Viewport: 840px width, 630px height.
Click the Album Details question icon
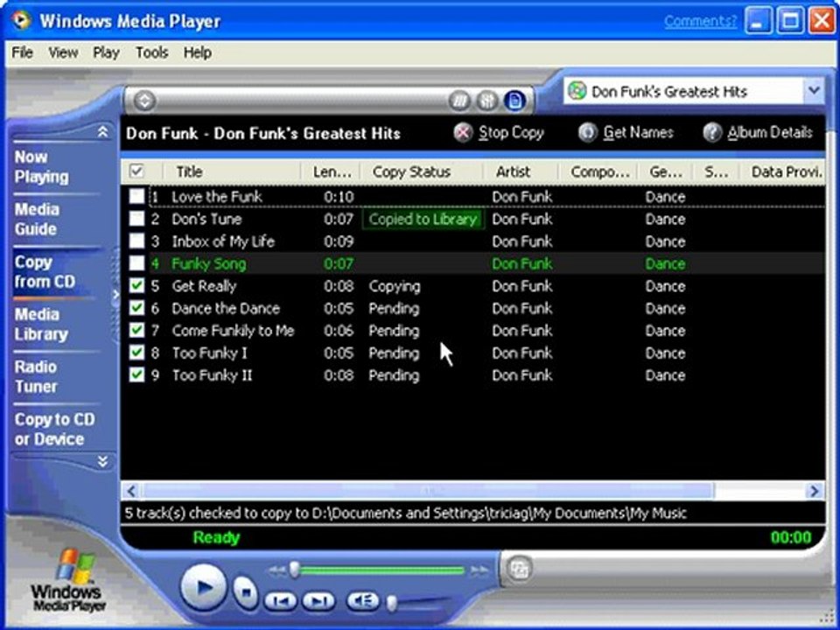(712, 133)
